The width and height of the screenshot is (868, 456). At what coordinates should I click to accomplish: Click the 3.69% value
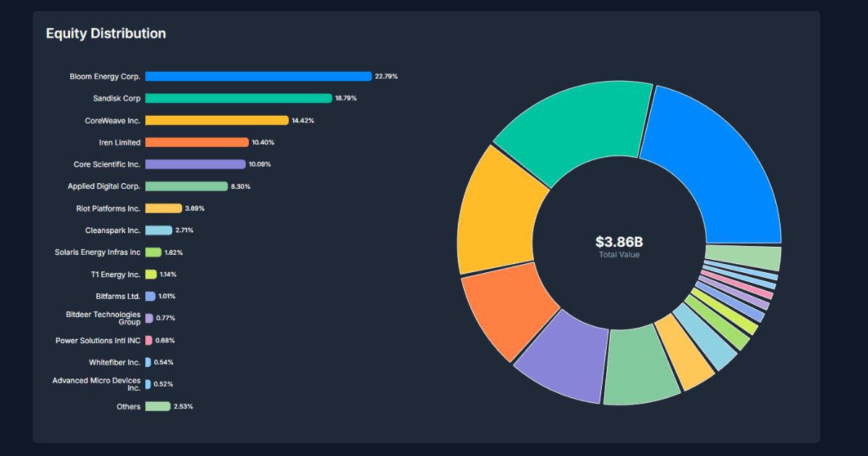(x=195, y=208)
